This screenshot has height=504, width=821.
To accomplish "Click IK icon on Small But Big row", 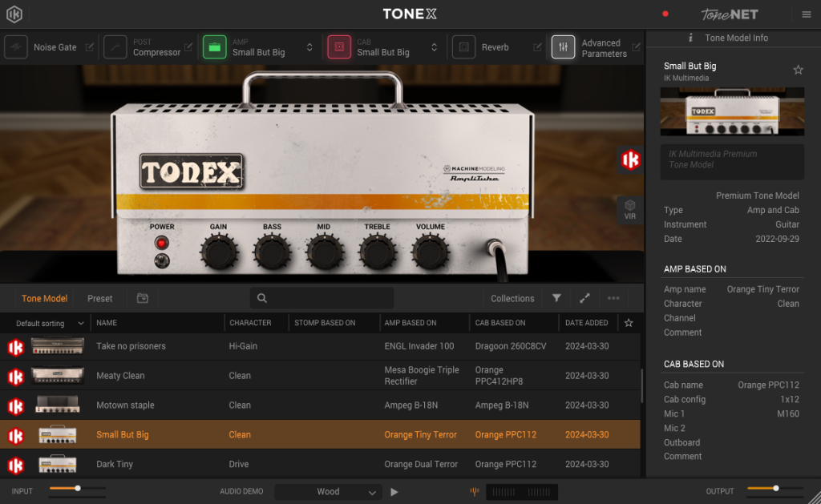I will click(16, 436).
